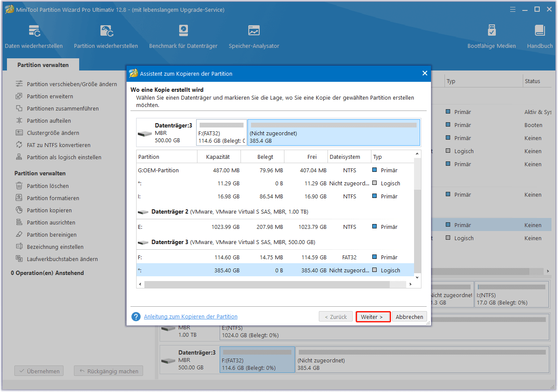Select (Nicht zugeordnet) 385.4 GB block in dialog

click(x=334, y=132)
